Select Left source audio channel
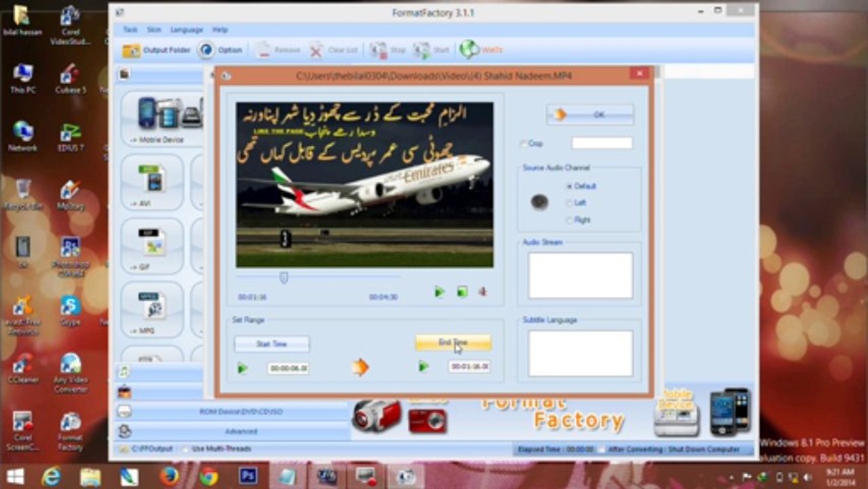Viewport: 868px width, 489px height. (x=569, y=203)
